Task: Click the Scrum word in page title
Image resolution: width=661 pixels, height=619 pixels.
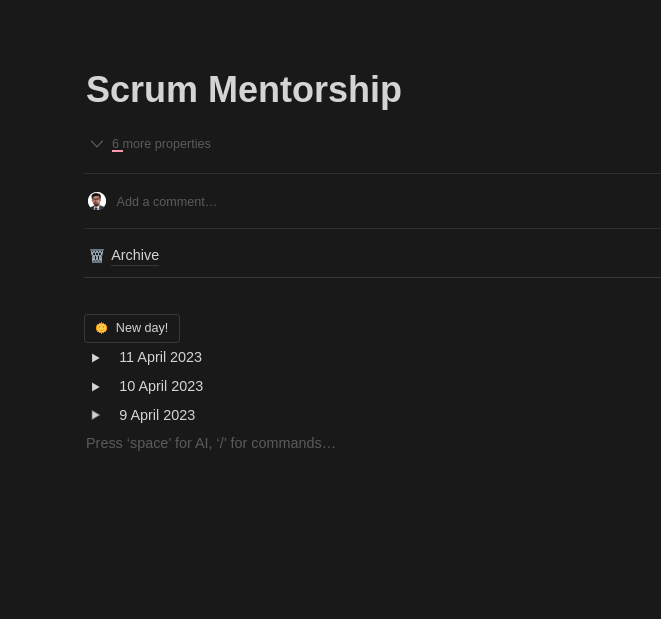Action: point(140,90)
